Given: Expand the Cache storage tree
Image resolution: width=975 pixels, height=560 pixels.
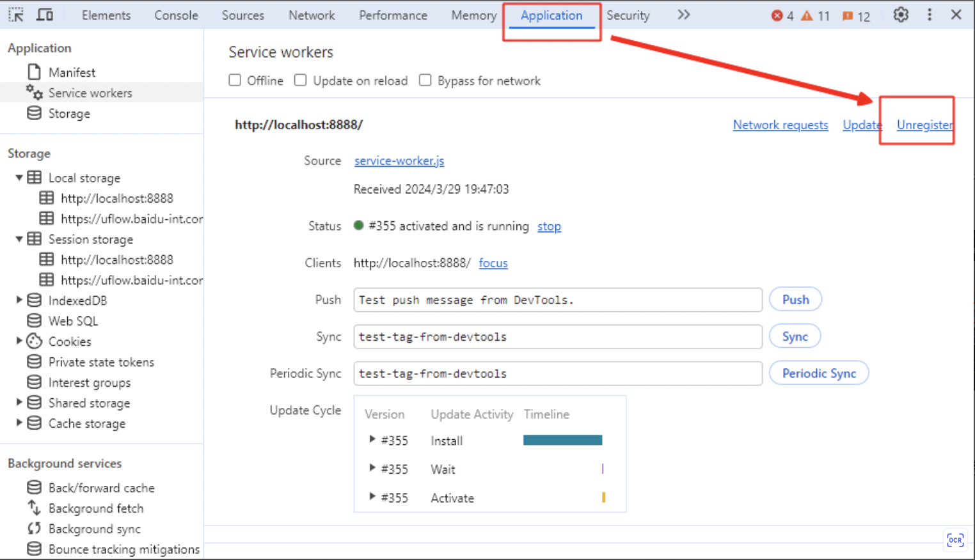Looking at the screenshot, I should 19,423.
